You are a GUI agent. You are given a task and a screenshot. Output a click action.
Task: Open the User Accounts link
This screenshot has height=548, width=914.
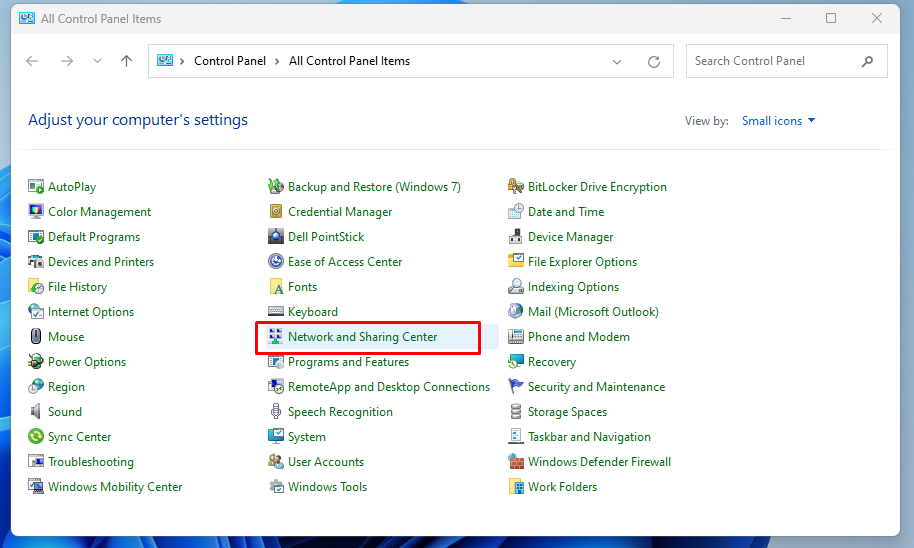click(326, 462)
